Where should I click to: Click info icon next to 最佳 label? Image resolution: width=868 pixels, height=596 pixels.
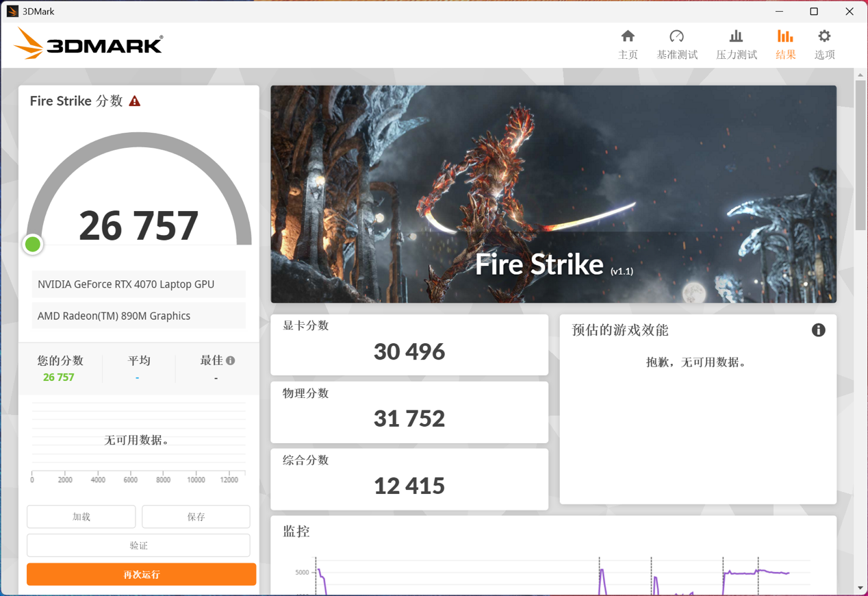pos(231,360)
